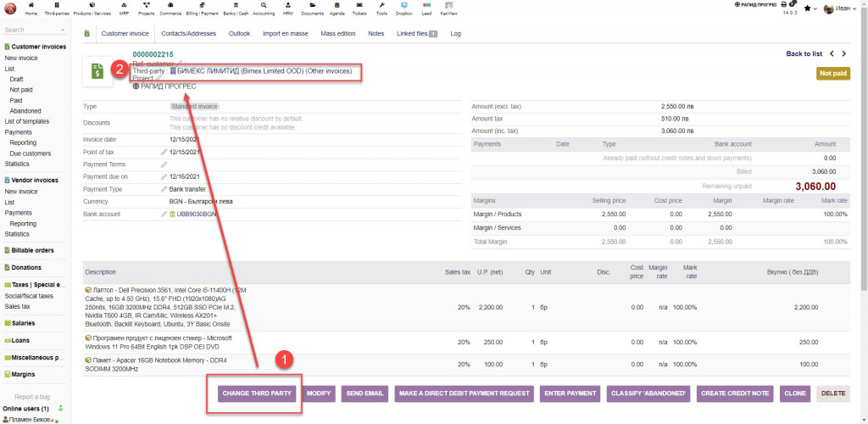The height and width of the screenshot is (424, 868).
Task: Switch to the Linked files tab
Action: click(x=415, y=34)
